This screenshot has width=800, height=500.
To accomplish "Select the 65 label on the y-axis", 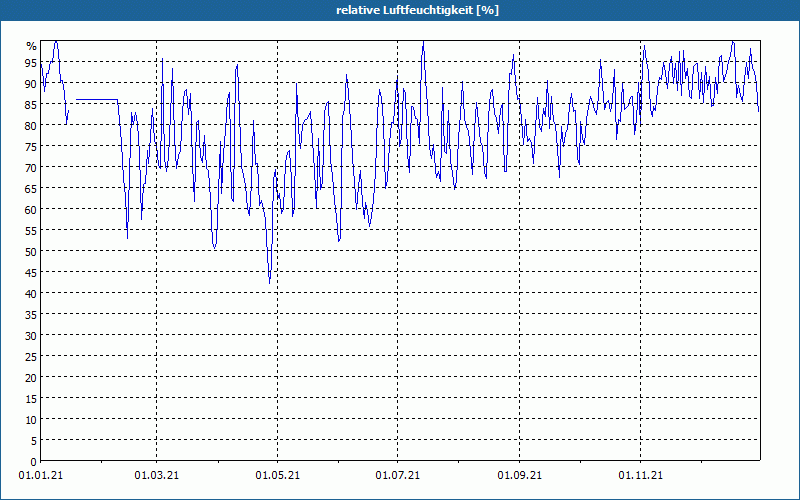I will [30, 188].
